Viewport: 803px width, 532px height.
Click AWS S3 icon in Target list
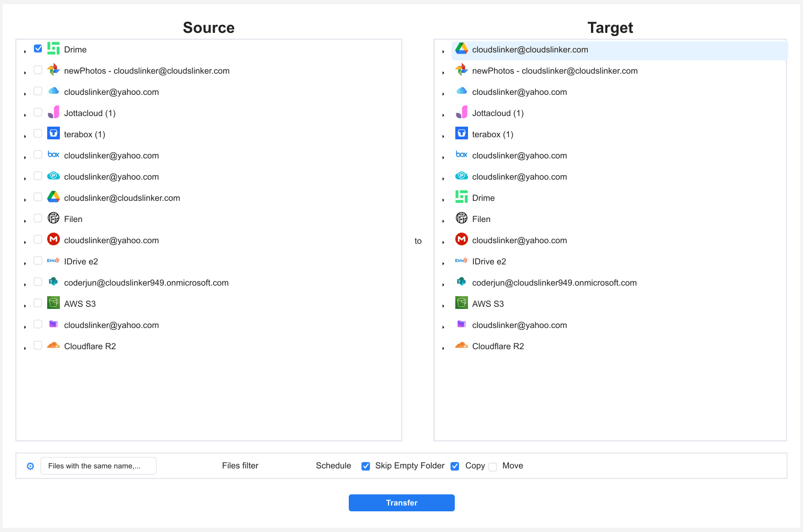[462, 303]
